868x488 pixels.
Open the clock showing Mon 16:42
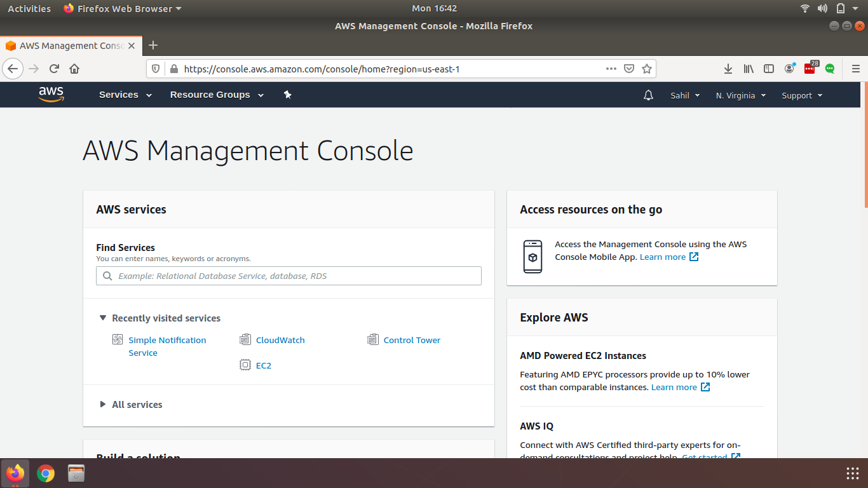click(434, 8)
